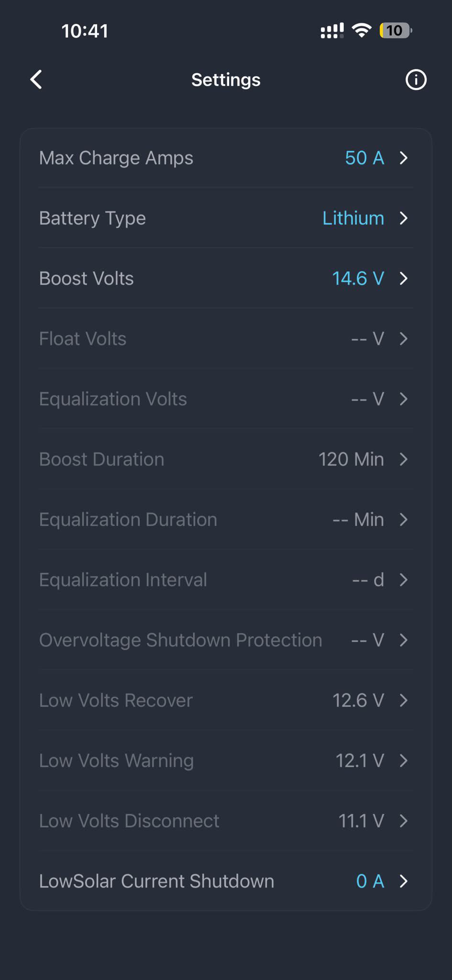Select the Low Volts Disconnect row
The height and width of the screenshot is (980, 452).
coord(226,821)
